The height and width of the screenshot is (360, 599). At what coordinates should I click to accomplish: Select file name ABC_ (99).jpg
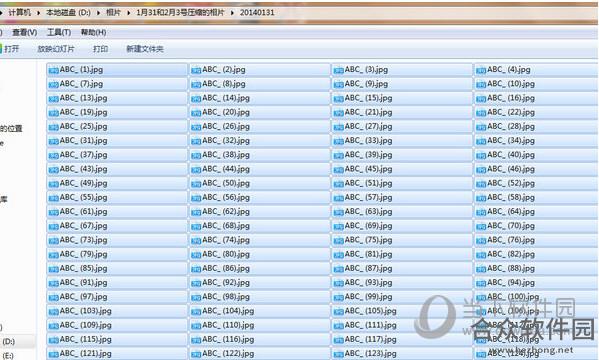point(369,297)
